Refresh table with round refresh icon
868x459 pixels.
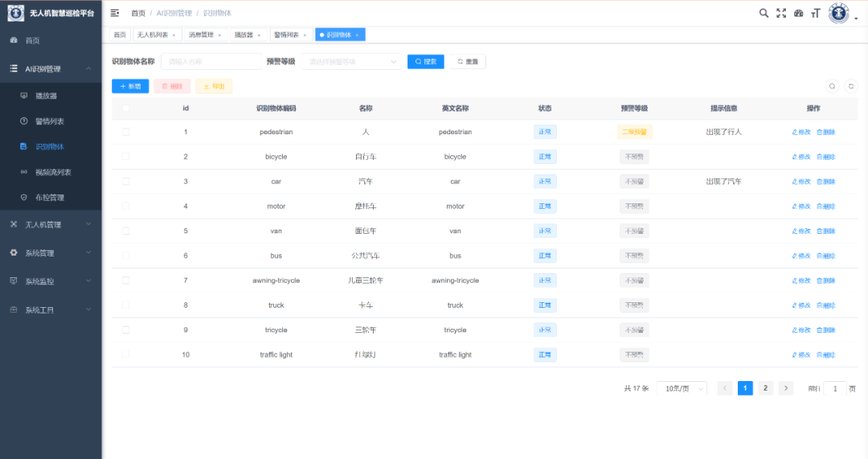pyautogui.click(x=851, y=86)
